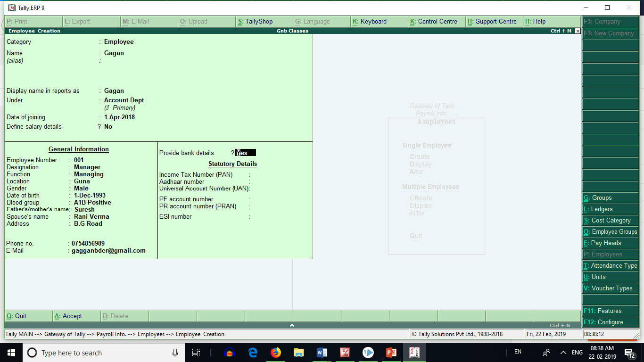
Task: Open F12: Configure panel
Action: click(610, 322)
